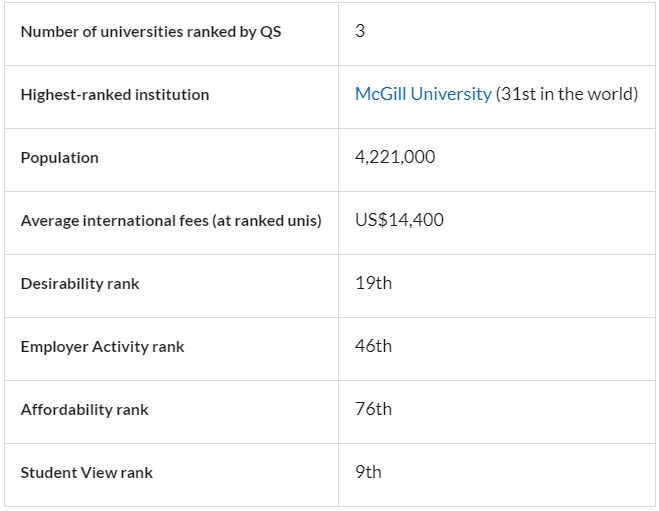The width and height of the screenshot is (659, 511).
Task: Click the "(at ranked unis)" parenthetical text
Action: click(267, 221)
